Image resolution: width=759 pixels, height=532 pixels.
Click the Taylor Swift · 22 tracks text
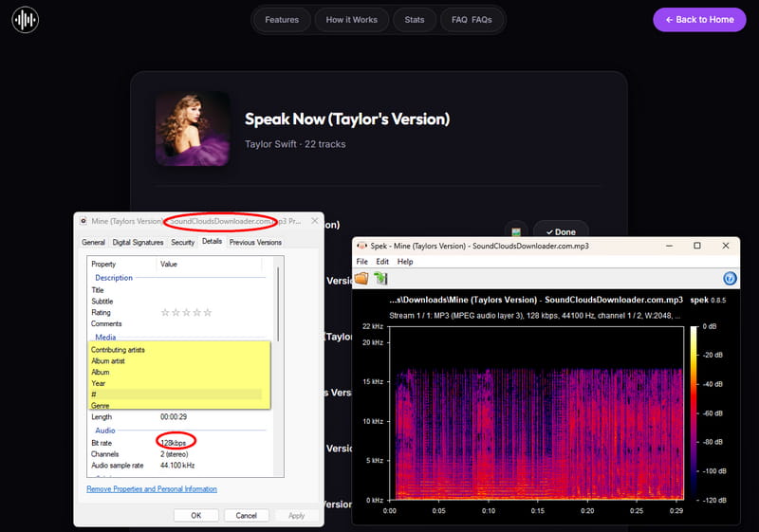[295, 144]
